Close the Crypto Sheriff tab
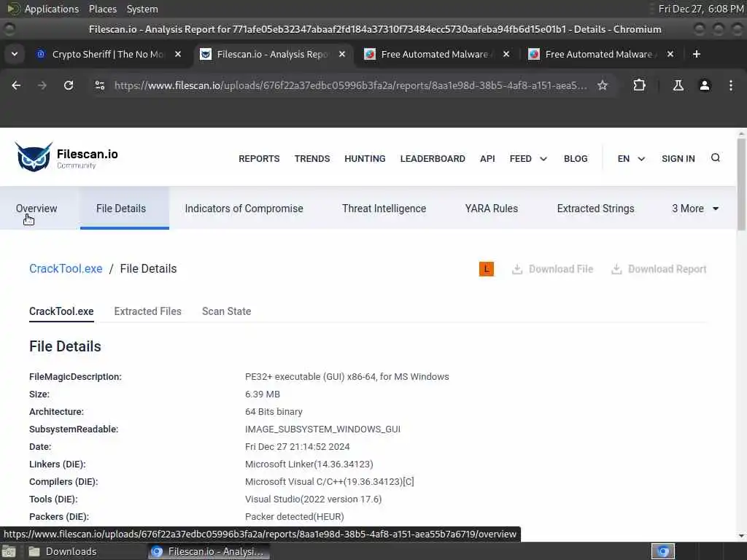 coord(178,54)
